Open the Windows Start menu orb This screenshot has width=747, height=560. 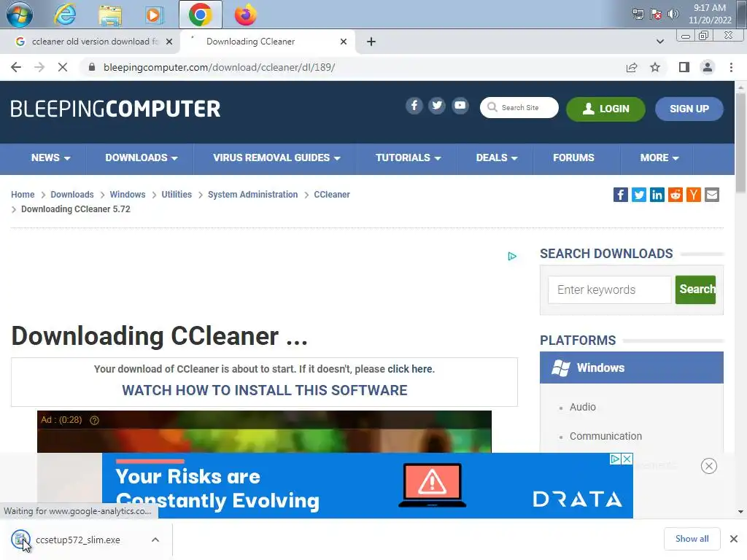click(20, 15)
